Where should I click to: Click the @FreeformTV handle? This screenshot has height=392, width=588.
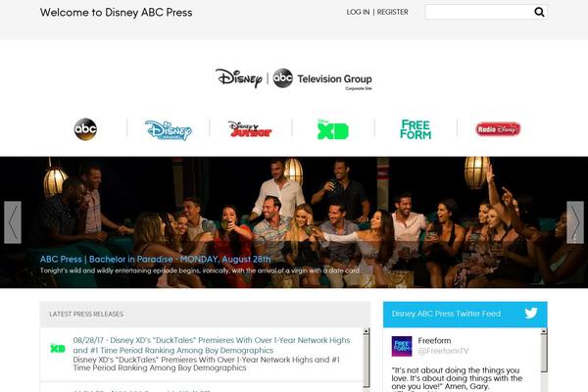[443, 351]
